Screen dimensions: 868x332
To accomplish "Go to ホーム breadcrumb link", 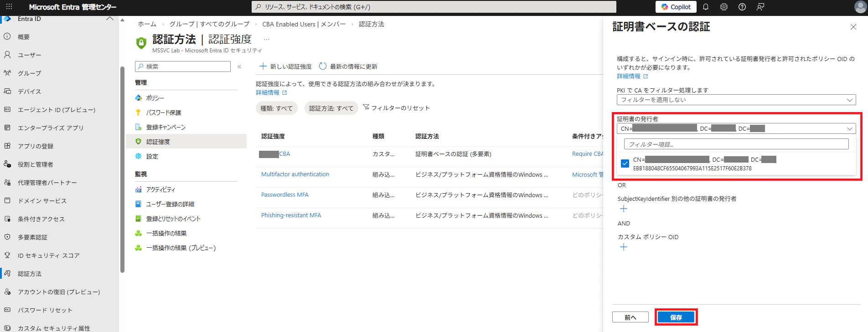I will tap(147, 24).
